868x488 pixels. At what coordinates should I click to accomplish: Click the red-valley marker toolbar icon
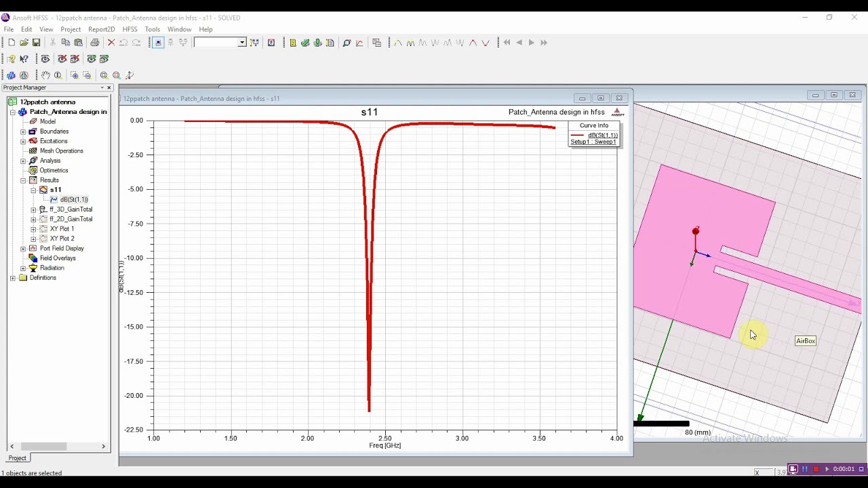point(486,43)
